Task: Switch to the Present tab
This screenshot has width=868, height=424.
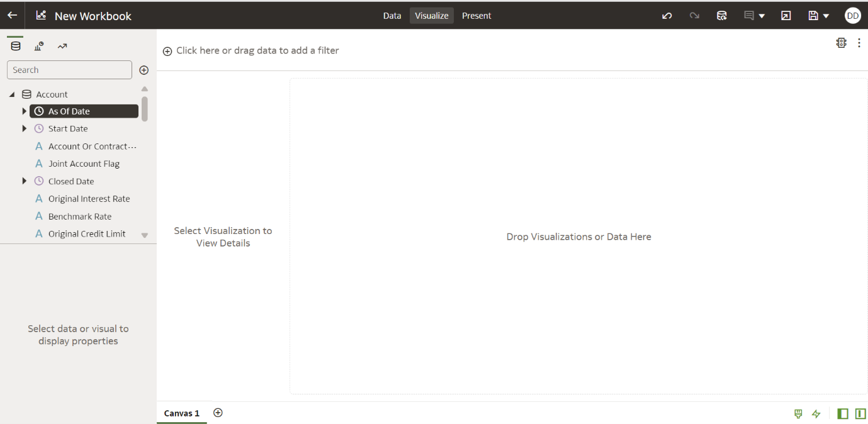Action: click(x=476, y=15)
